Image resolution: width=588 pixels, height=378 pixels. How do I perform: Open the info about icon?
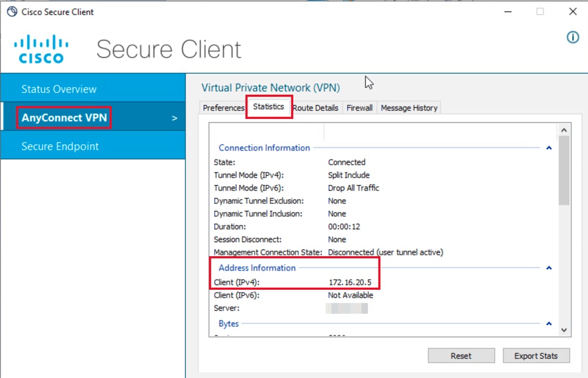(x=573, y=37)
